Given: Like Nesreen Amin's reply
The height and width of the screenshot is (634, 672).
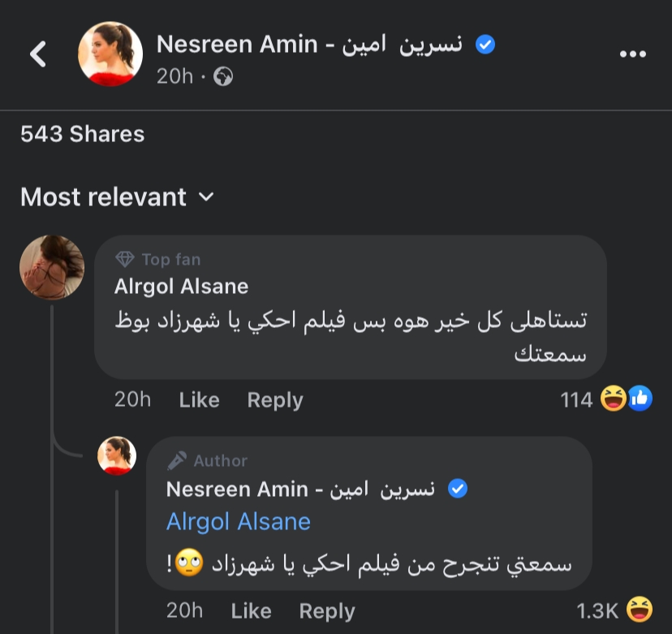Looking at the screenshot, I should click(x=251, y=610).
